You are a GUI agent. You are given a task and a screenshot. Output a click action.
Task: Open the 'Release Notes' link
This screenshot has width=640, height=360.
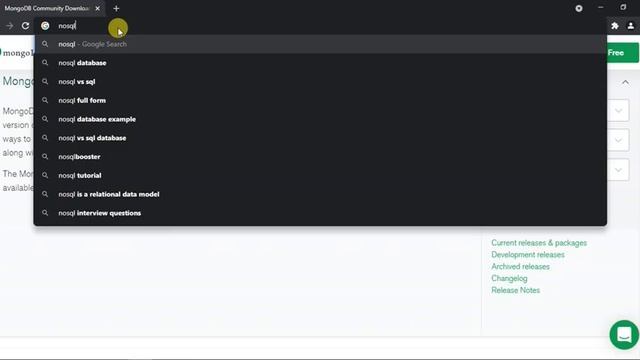pyautogui.click(x=516, y=290)
